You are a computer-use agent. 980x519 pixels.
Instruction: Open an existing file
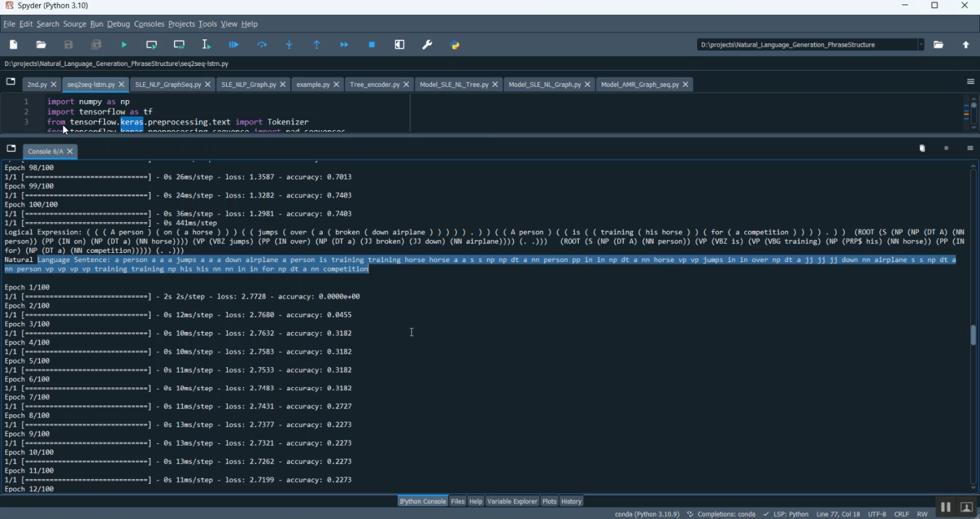(x=41, y=44)
